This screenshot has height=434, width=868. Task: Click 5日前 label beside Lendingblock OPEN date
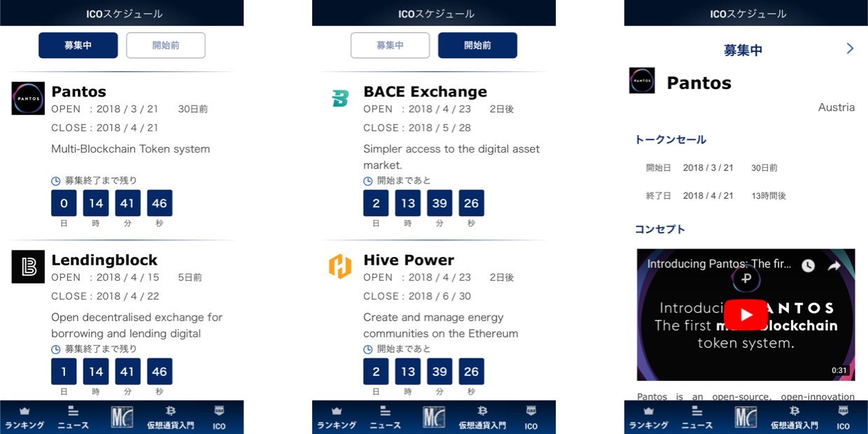click(x=190, y=277)
